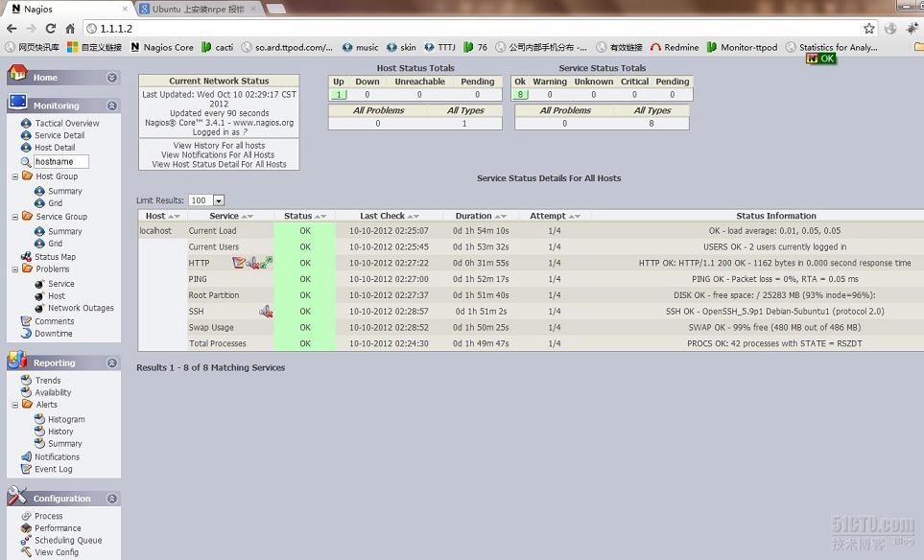Viewport: 924px width, 560px height.
Task: Click Problems Service bomb icon
Action: pyautogui.click(x=39, y=284)
